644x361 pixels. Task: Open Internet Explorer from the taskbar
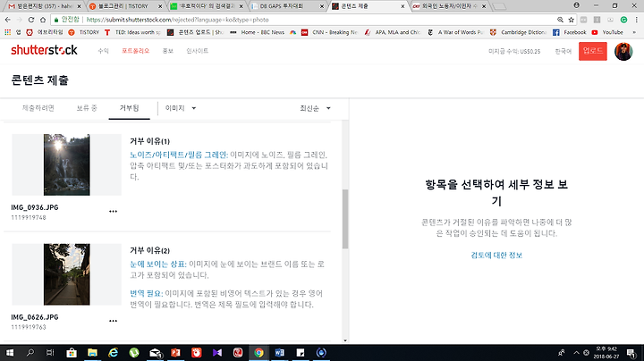(113, 353)
